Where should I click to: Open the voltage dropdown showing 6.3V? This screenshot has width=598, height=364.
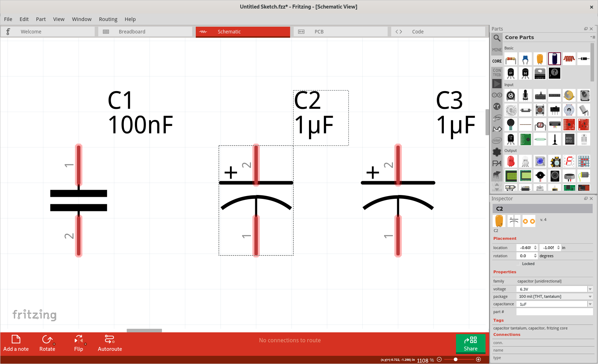pyautogui.click(x=590, y=289)
